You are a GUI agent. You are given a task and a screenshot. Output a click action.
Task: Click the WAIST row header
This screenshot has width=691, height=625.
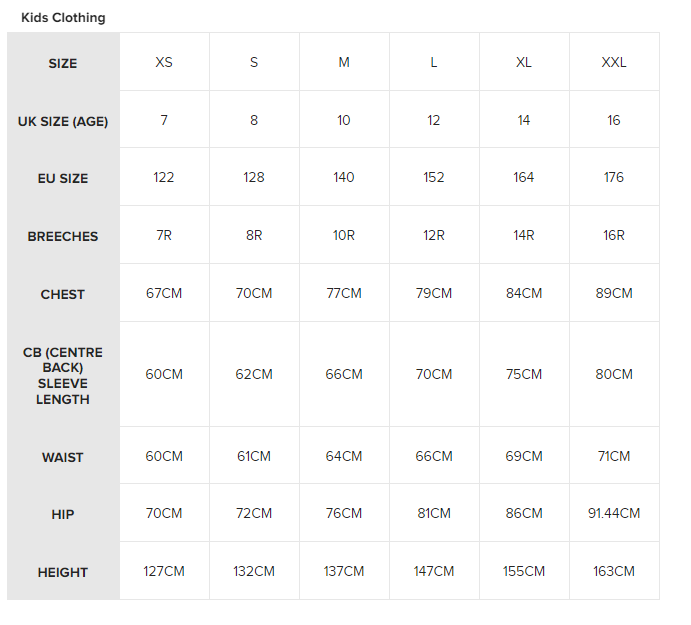click(63, 457)
